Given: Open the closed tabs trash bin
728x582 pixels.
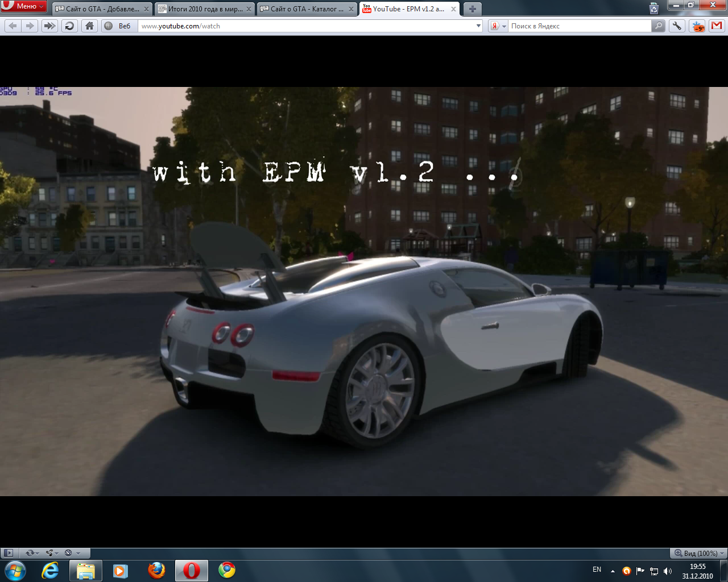Looking at the screenshot, I should tap(654, 9).
